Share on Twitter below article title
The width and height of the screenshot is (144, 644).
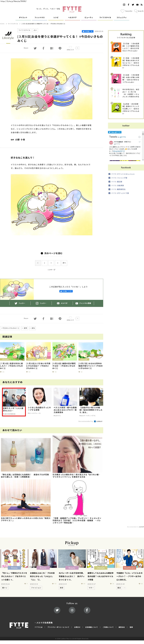click(35, 48)
